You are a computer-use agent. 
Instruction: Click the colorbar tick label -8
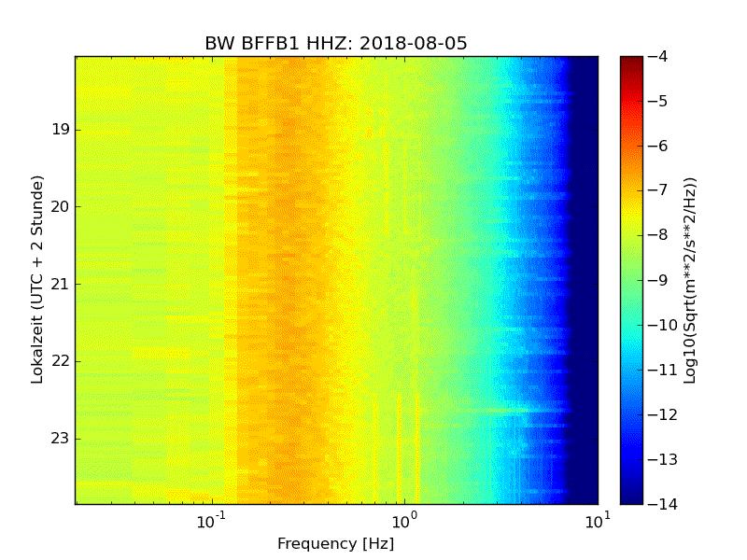click(658, 235)
